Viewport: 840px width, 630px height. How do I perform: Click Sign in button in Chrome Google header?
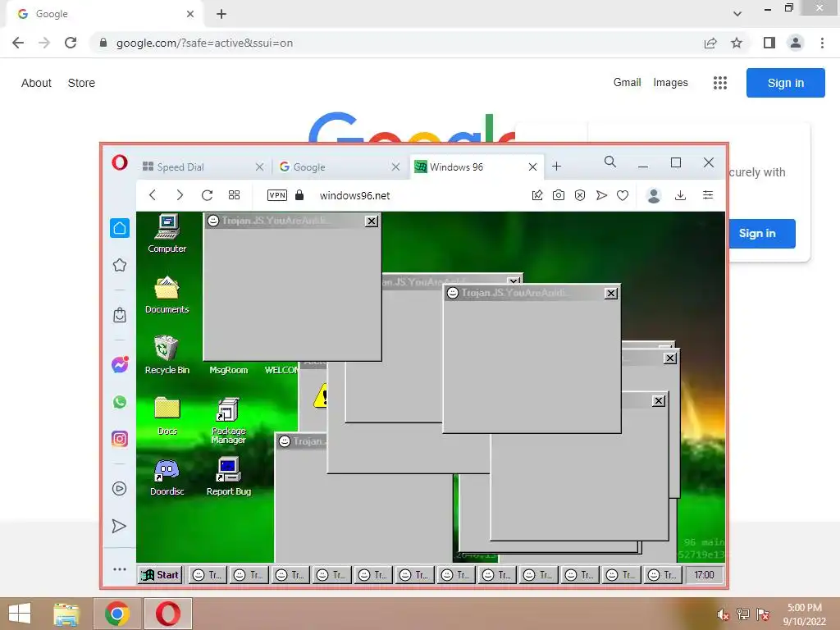point(785,83)
